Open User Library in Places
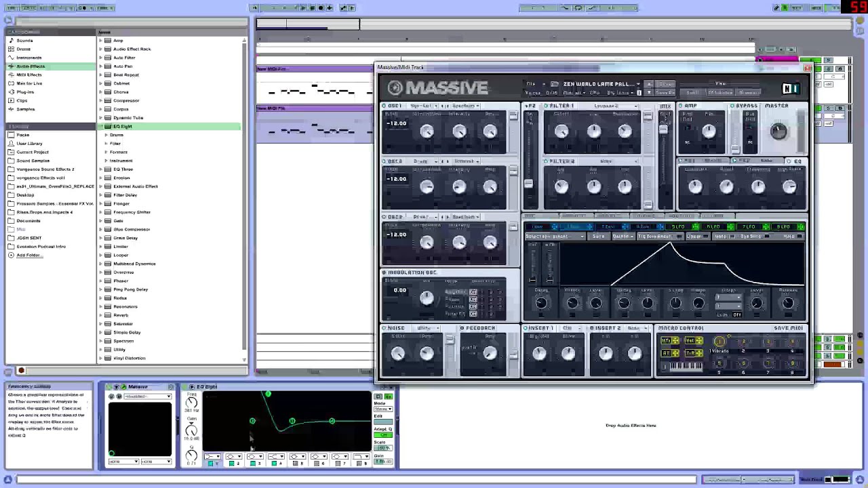 coord(29,144)
